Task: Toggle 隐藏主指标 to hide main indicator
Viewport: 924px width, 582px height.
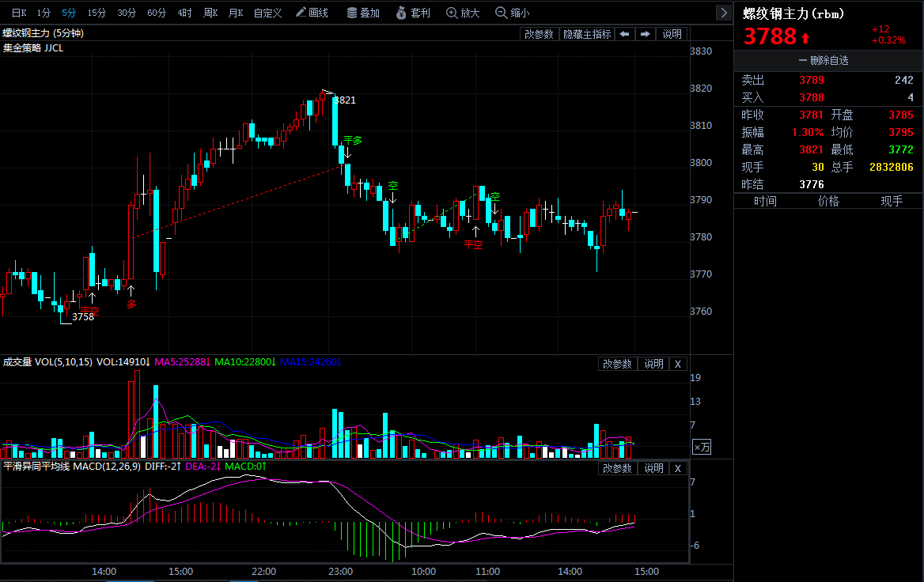Action: (586, 34)
